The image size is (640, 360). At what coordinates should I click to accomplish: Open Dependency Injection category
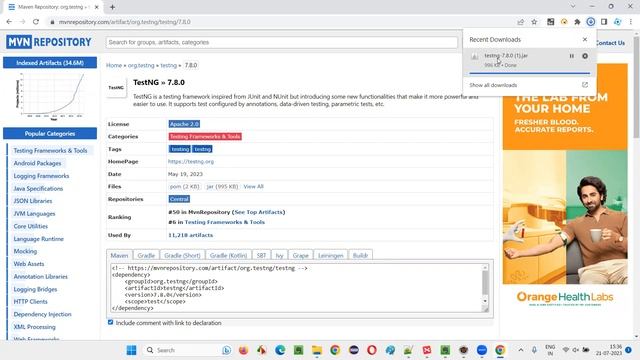tap(42, 314)
